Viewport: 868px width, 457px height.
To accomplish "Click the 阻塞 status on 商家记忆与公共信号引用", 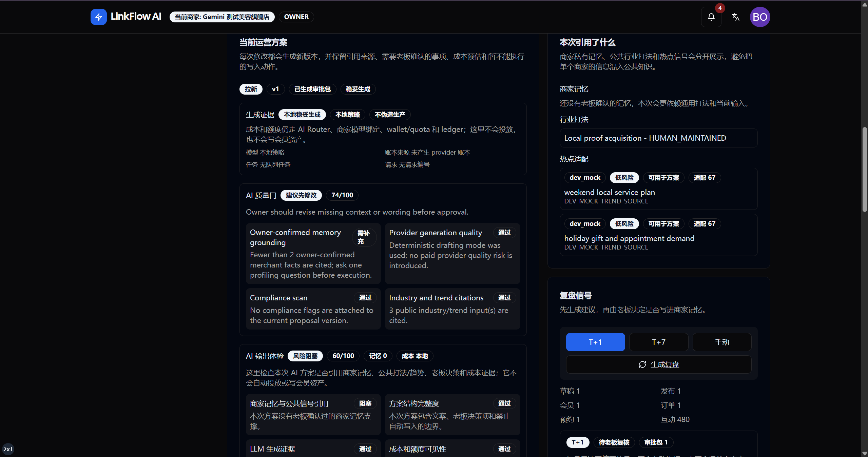I will click(365, 403).
